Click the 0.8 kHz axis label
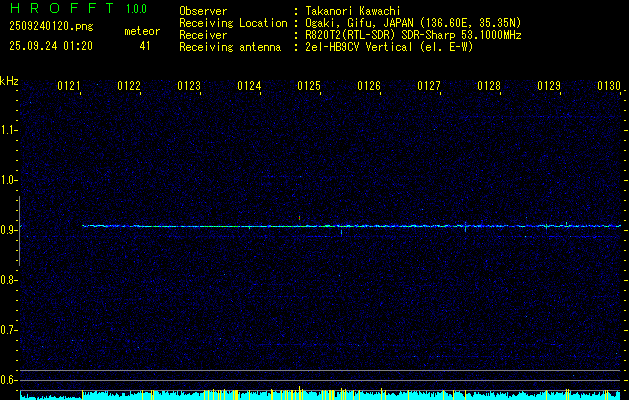Viewport: 629px width, 400px height. (8, 280)
